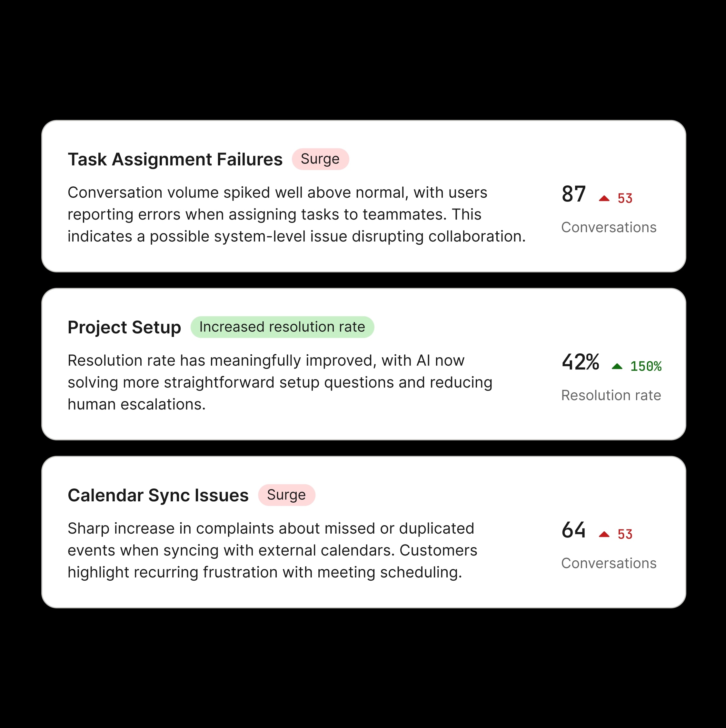Select the 64 conversations count
This screenshot has width=726, height=728.
[x=573, y=530]
